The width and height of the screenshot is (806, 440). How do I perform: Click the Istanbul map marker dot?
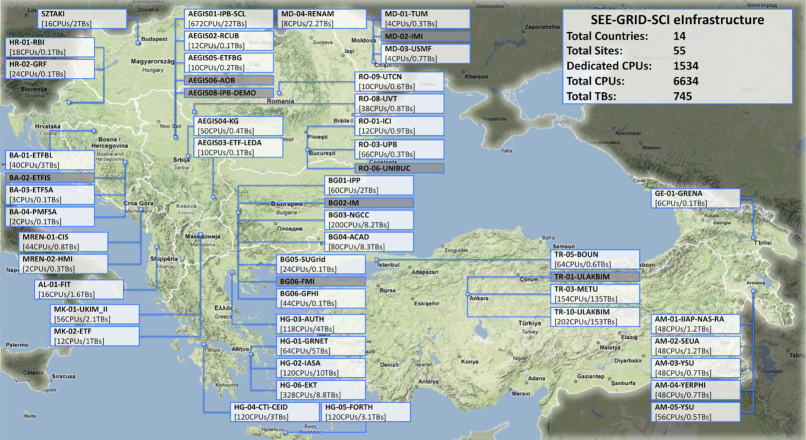coord(376,260)
